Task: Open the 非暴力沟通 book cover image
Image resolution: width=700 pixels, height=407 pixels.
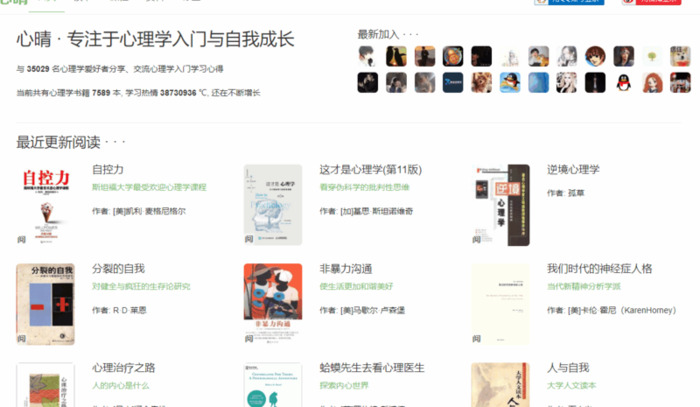Action: [273, 304]
